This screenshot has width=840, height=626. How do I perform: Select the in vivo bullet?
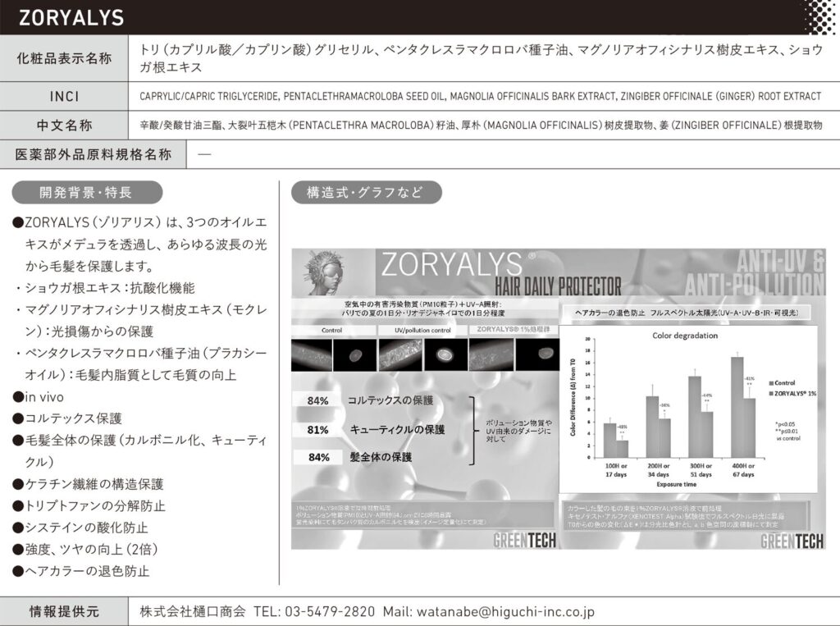[38, 397]
